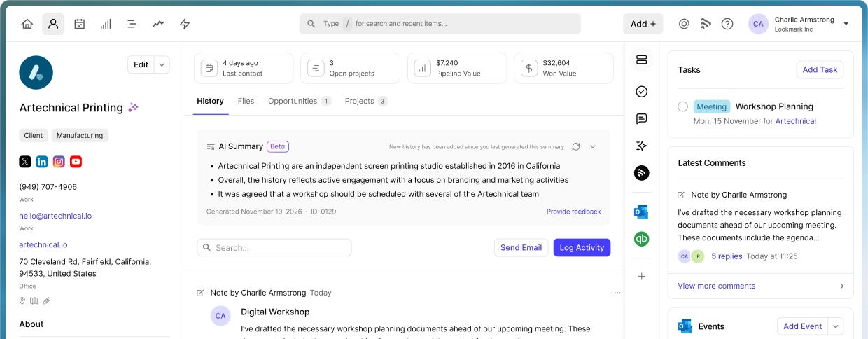Expand the dropdown arrow next to Edit
This screenshot has width=868, height=339.
click(x=162, y=64)
